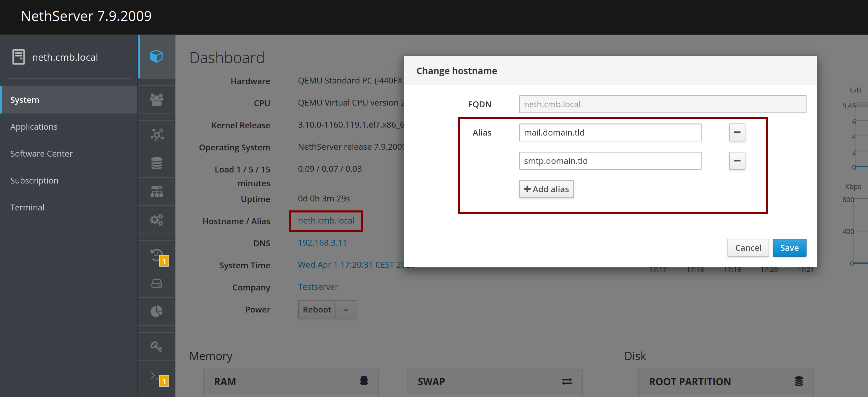
Task: Cancel the Change hostname dialog
Action: pos(748,248)
